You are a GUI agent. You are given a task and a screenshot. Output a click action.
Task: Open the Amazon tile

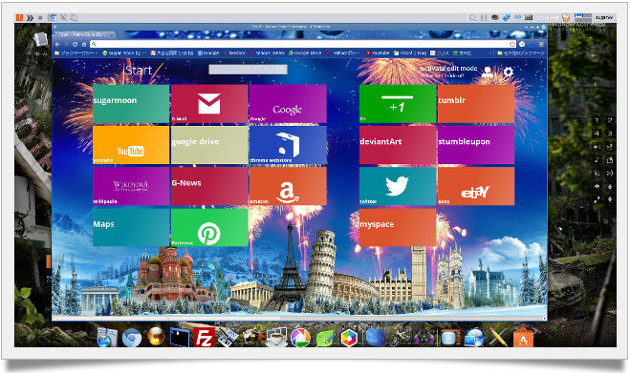(x=288, y=186)
